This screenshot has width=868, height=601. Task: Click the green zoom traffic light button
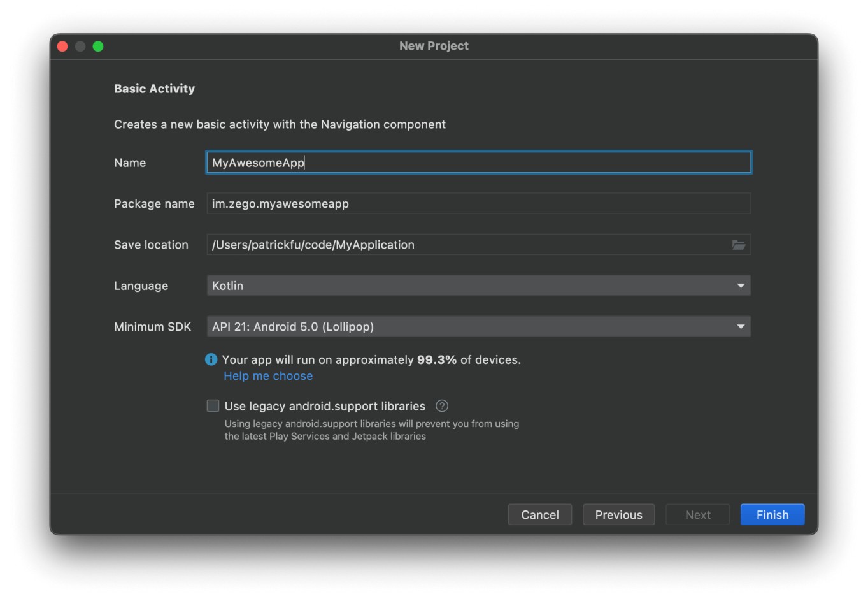click(x=97, y=46)
